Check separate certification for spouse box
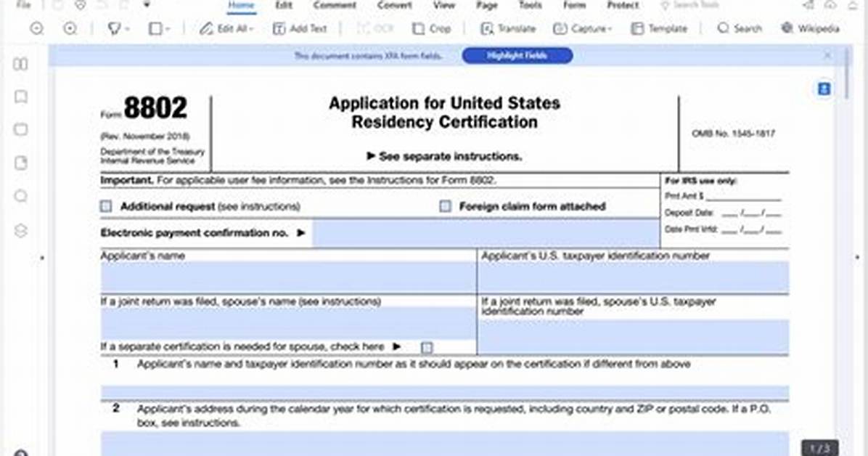This screenshot has height=456, width=868. point(426,348)
